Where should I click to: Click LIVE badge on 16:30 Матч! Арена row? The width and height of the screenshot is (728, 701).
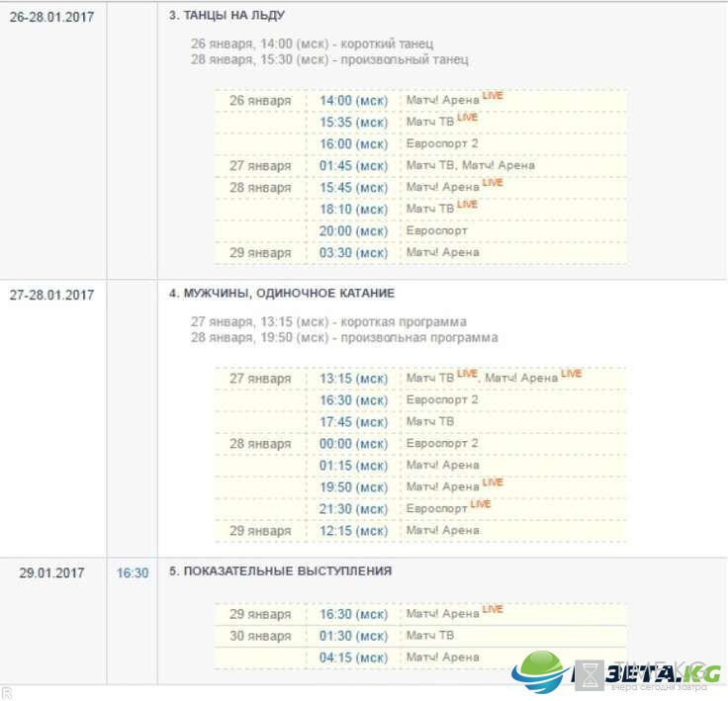coord(493,609)
